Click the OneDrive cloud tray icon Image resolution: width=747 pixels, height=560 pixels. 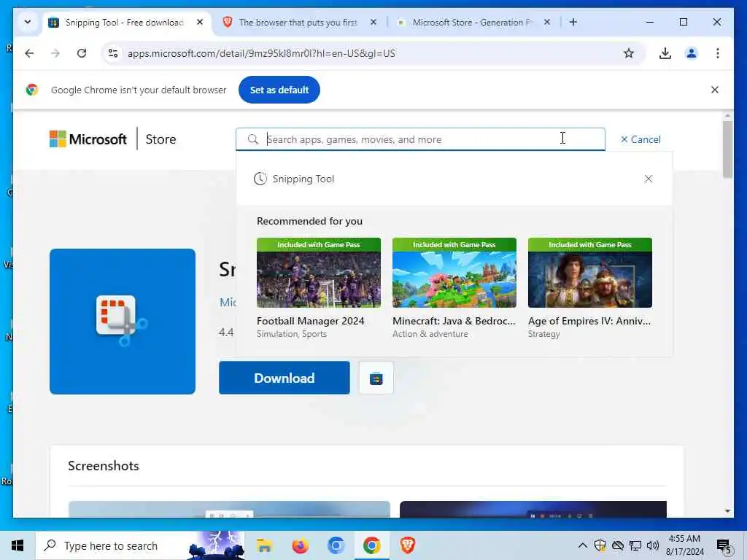click(618, 545)
